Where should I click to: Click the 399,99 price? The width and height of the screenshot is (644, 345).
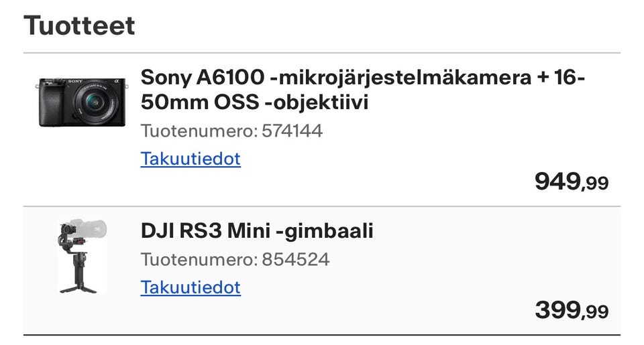click(x=572, y=309)
